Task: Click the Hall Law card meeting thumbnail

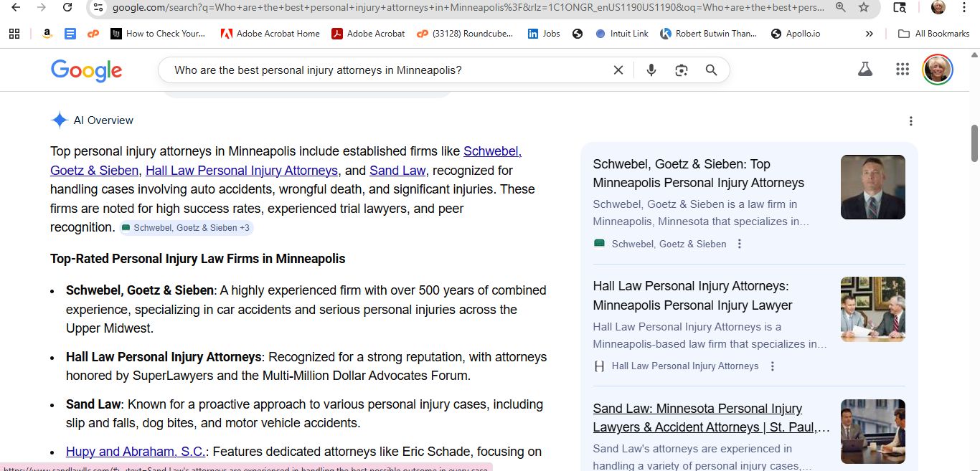Action: (872, 309)
